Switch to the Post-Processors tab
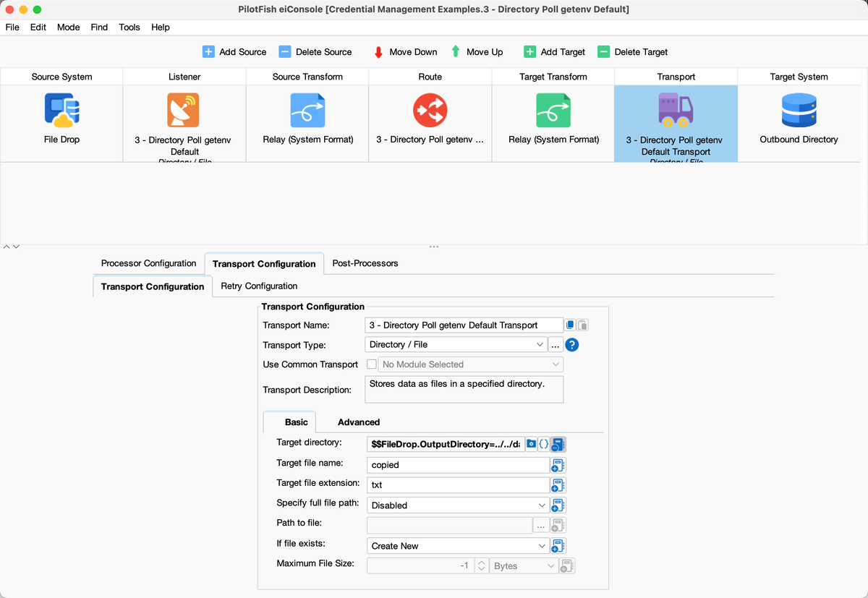Screen dimensions: 868x598 tap(365, 263)
